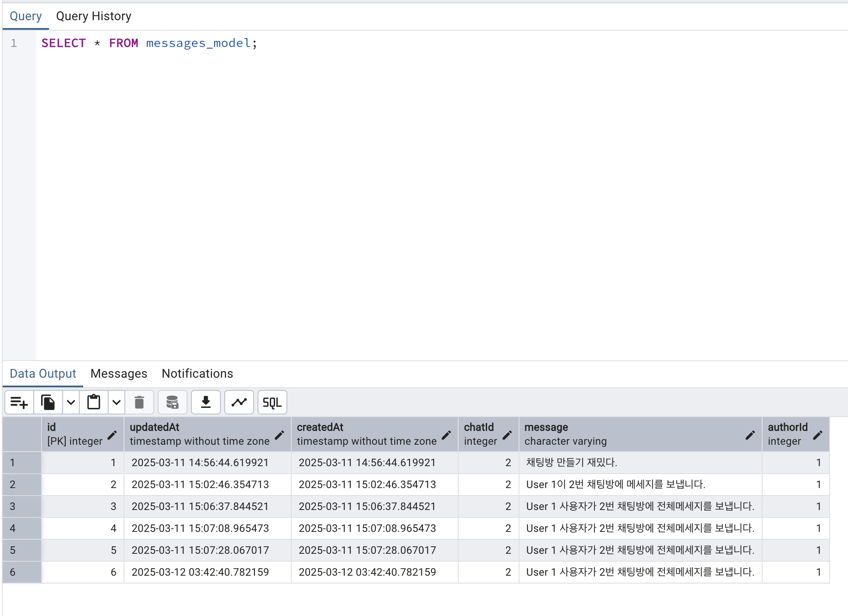Click the Paste clipboard icon

tap(94, 402)
